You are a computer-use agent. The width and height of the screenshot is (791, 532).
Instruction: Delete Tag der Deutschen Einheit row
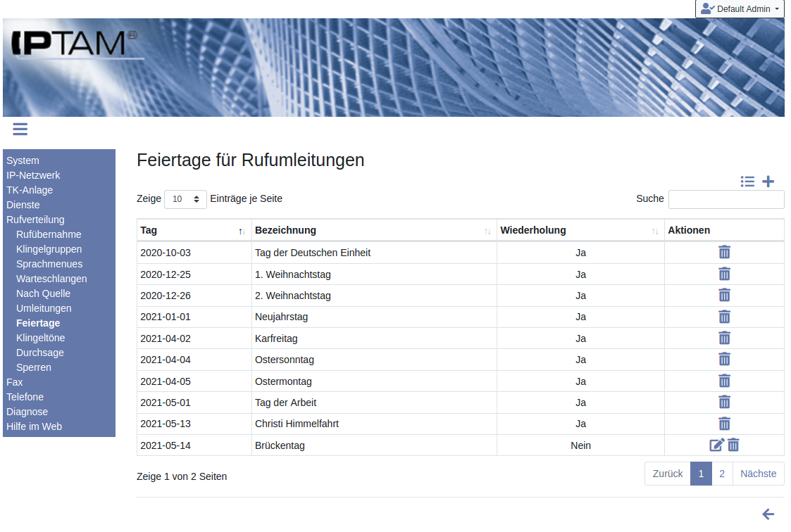[724, 253]
